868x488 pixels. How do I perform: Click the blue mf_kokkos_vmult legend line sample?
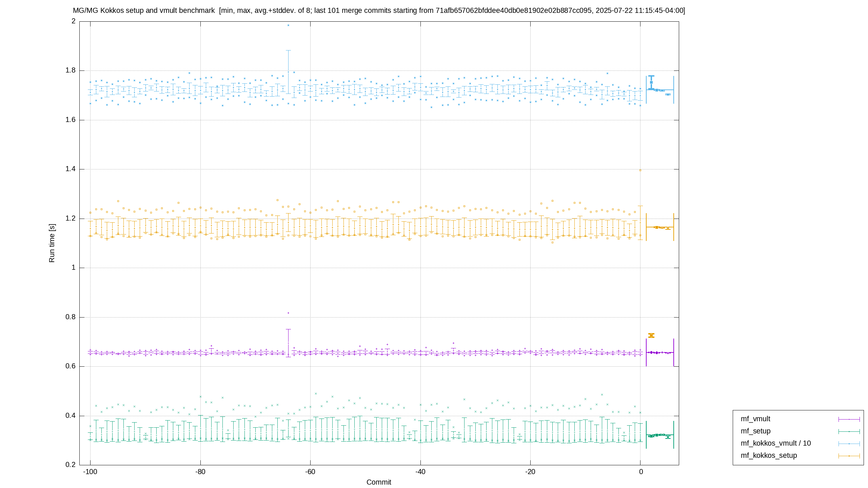click(849, 444)
